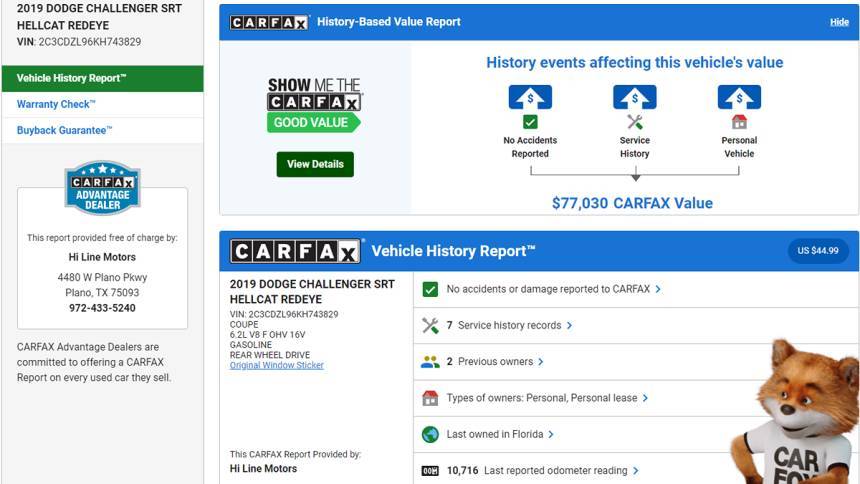Click the people icon beside Previous owners
860x484 pixels.
[431, 362]
